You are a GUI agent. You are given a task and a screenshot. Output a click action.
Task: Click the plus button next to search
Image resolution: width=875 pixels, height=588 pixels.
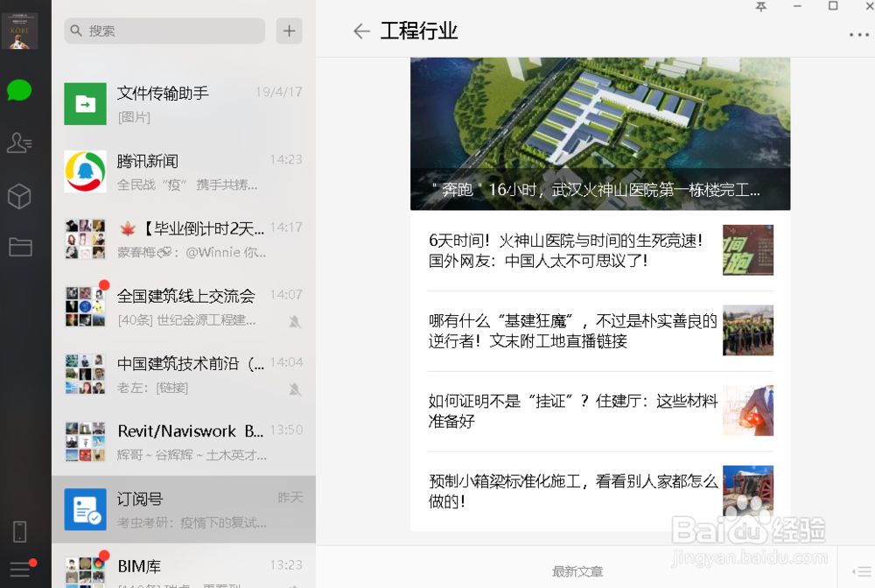pos(289,31)
